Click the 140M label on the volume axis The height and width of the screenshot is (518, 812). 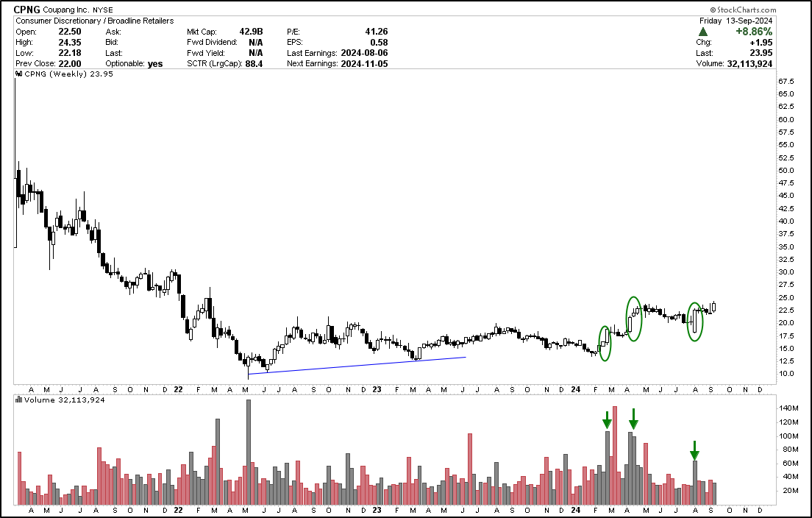coord(788,408)
